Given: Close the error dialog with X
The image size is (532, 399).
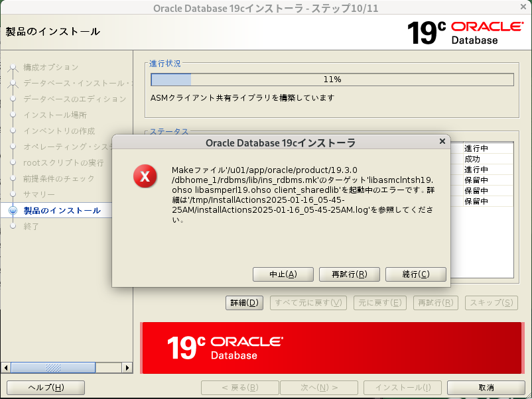Looking at the screenshot, I should click(x=442, y=141).
